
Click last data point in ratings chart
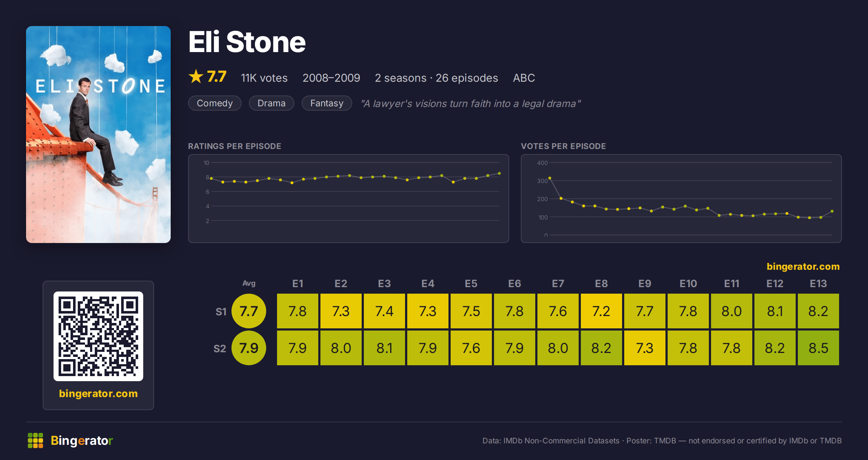[x=499, y=174]
